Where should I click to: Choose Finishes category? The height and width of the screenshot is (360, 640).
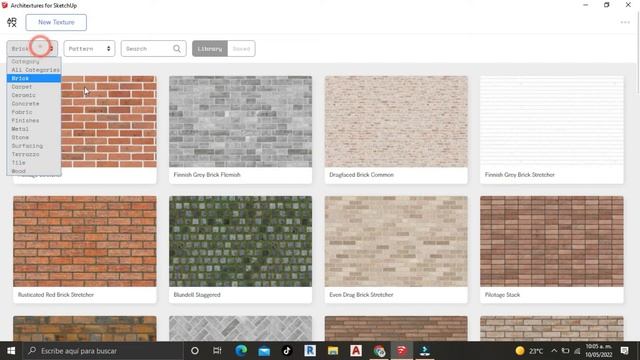pos(34,120)
